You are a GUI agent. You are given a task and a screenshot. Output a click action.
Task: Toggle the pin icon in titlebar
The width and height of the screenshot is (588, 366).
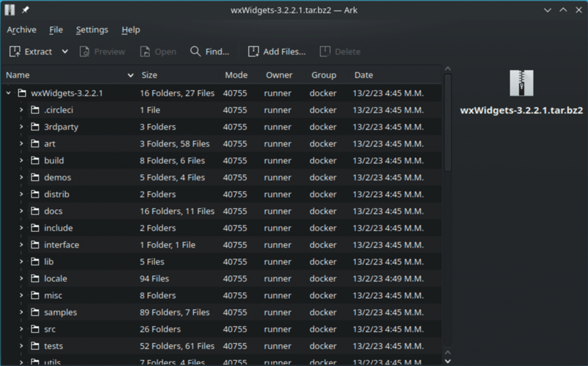click(x=25, y=10)
